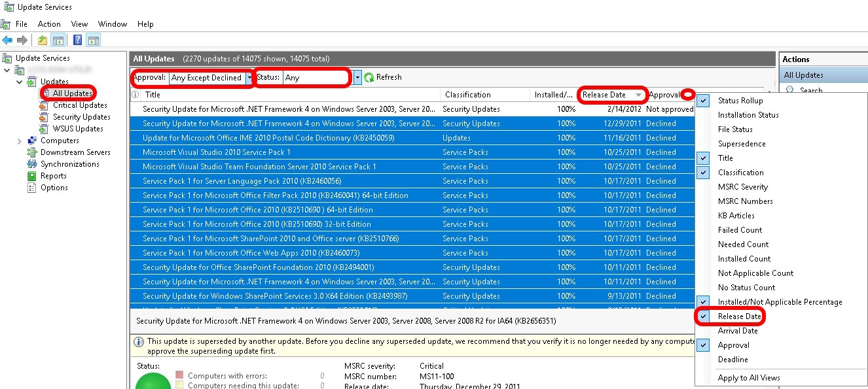The image size is (868, 389).
Task: Click the Show/Hide Console Tree icon
Action: coord(58,41)
